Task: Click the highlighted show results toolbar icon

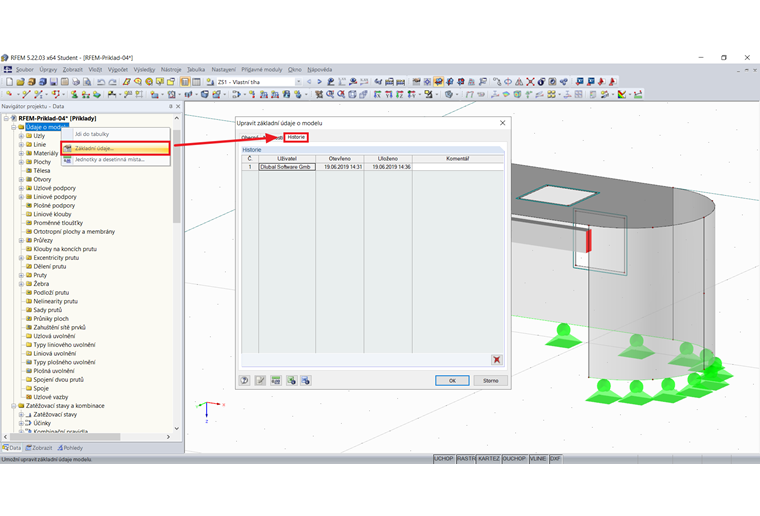Action: click(438, 82)
